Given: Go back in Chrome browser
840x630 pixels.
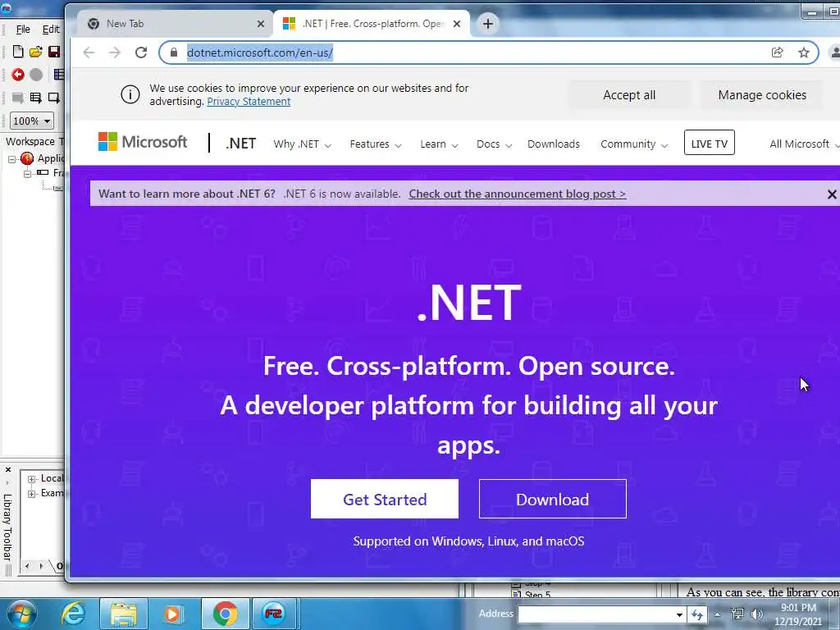Looking at the screenshot, I should pos(89,52).
